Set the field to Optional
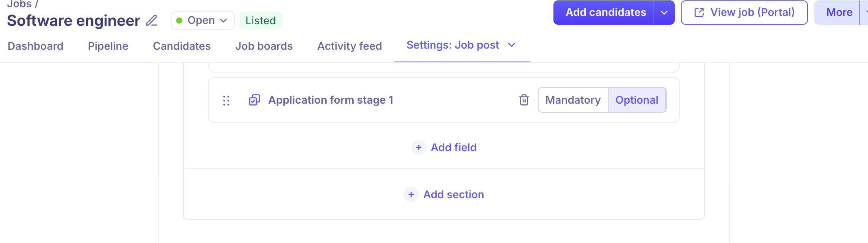 [x=637, y=100]
